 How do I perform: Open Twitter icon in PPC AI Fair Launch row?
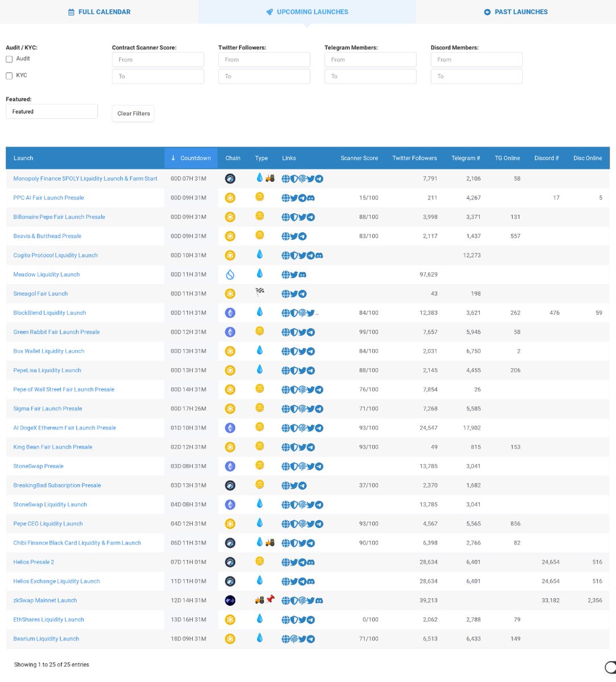coord(294,198)
